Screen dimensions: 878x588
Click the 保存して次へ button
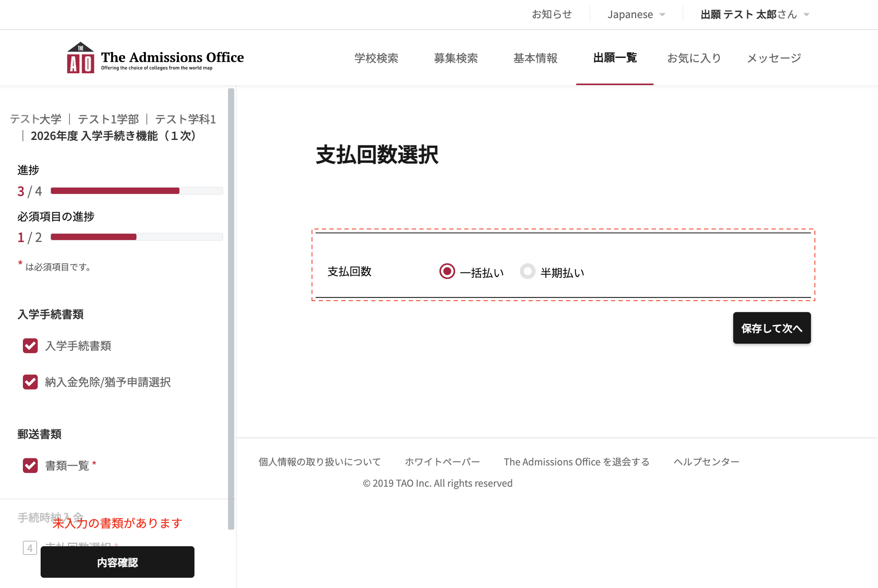[x=772, y=328]
